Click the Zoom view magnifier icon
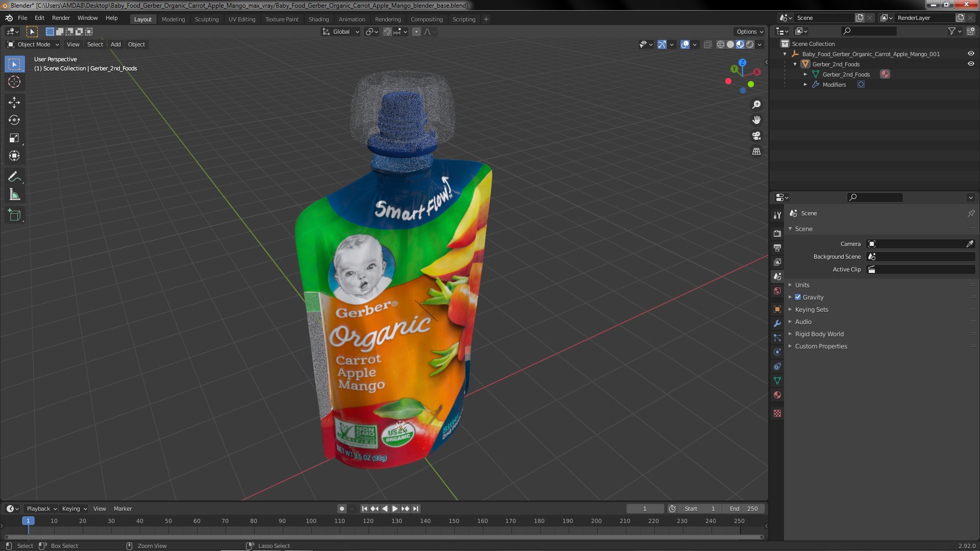This screenshot has height=551, width=980. (756, 105)
